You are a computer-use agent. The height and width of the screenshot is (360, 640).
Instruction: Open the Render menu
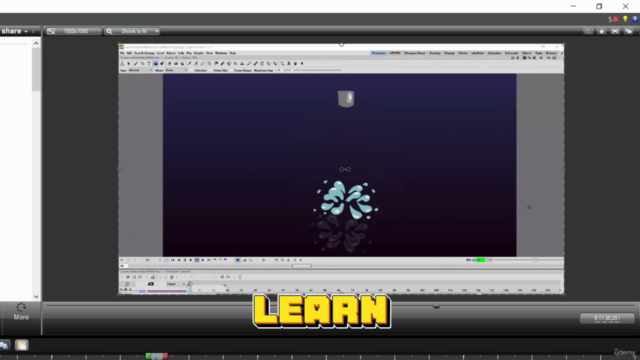point(198,53)
